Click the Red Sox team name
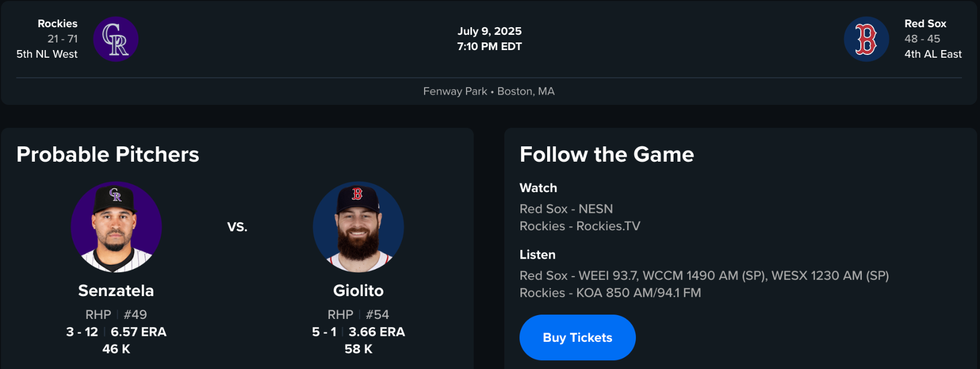Screen dimensions: 980x369 pyautogui.click(x=925, y=23)
